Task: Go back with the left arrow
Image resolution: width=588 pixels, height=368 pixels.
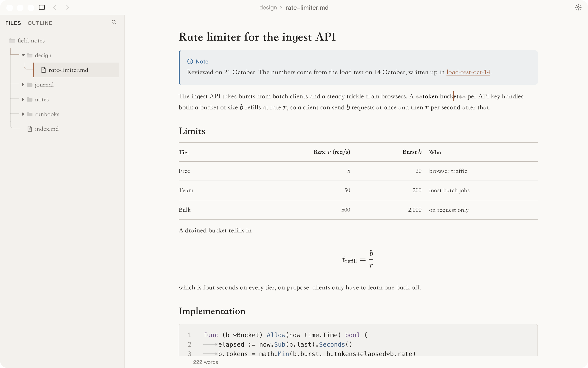Action: pos(55,7)
